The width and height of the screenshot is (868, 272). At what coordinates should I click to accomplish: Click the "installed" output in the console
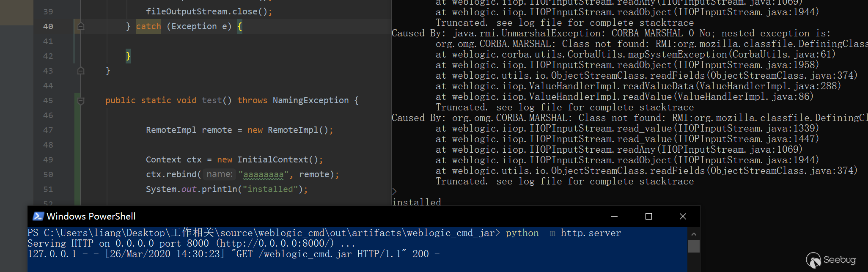click(417, 202)
